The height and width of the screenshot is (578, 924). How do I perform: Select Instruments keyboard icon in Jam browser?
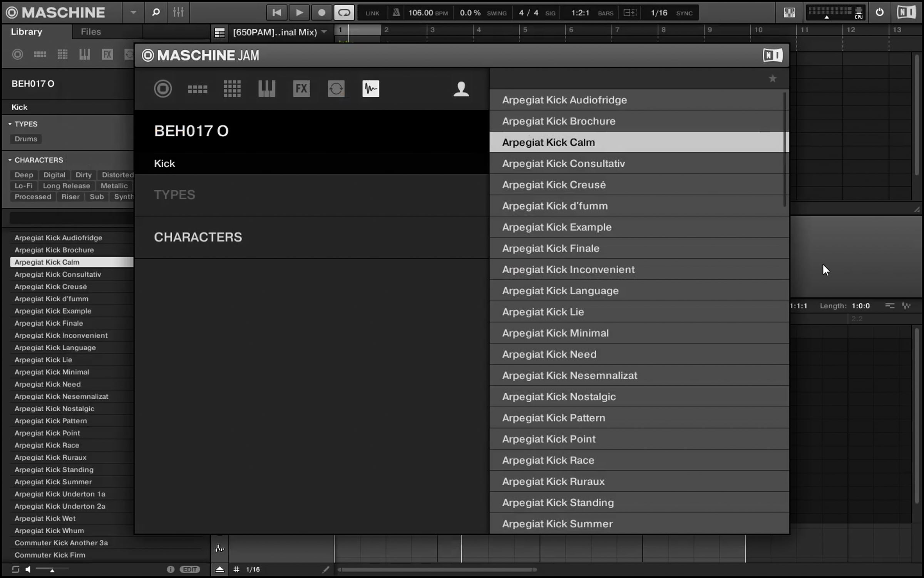coord(266,89)
